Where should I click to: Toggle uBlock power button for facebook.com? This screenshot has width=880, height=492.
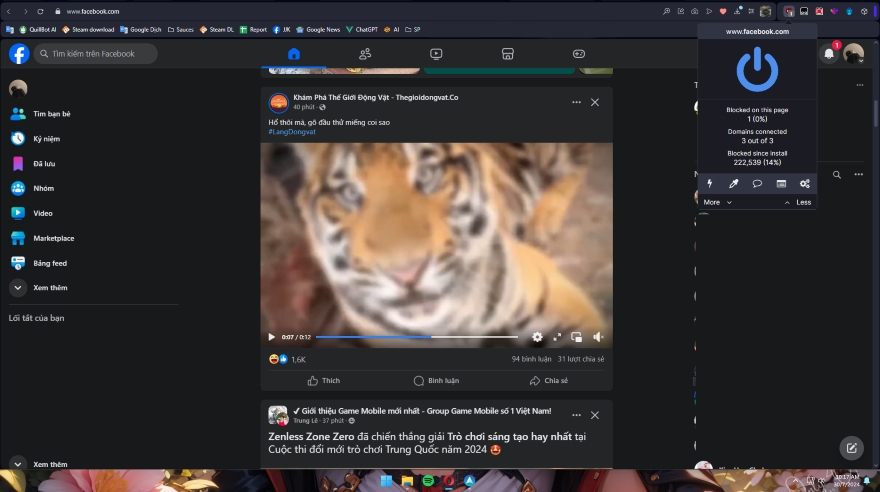757,69
